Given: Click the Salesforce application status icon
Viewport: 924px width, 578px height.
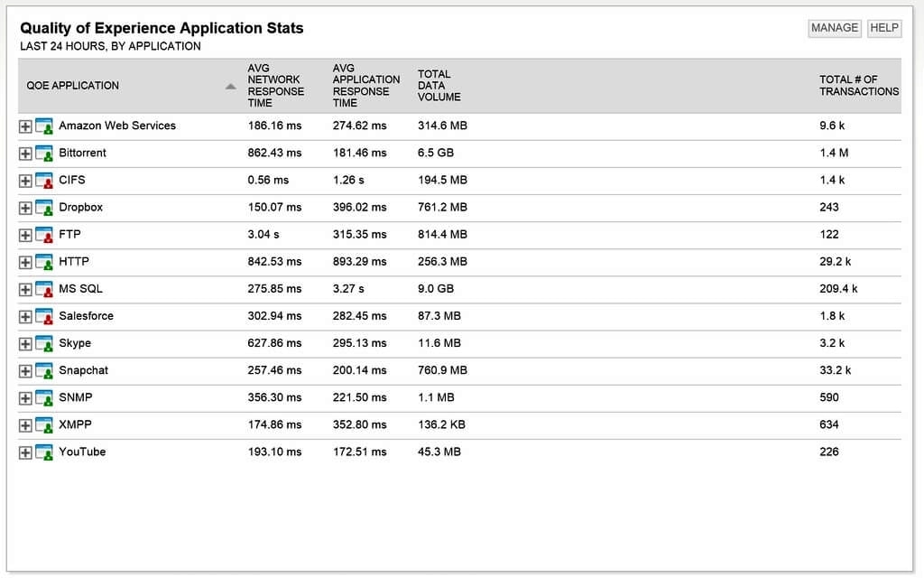Looking at the screenshot, I should coord(44,316).
